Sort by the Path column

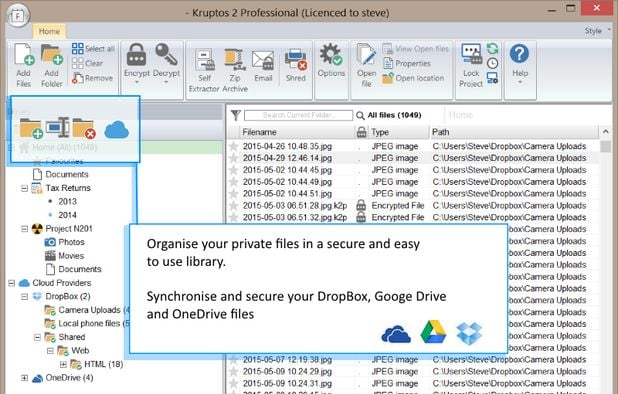[514, 132]
